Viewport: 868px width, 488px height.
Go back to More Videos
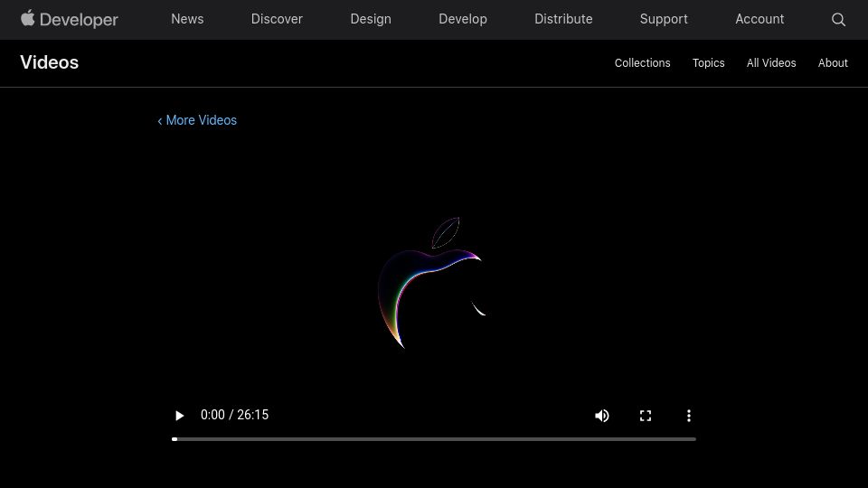[x=197, y=120]
